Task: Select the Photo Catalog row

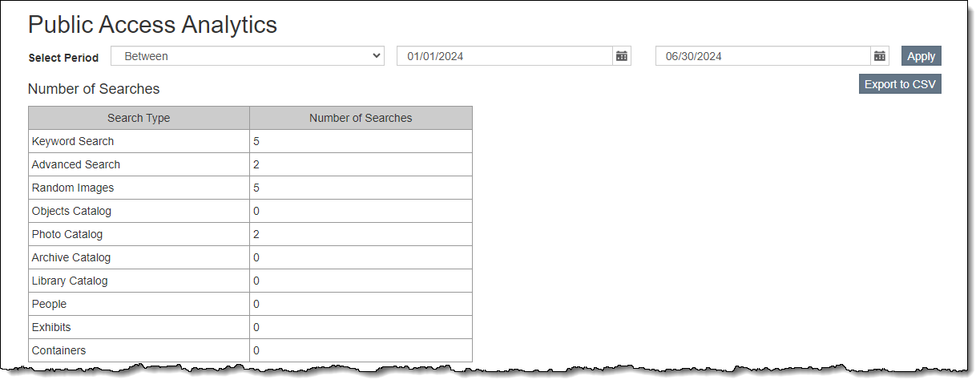Action: 67,234
